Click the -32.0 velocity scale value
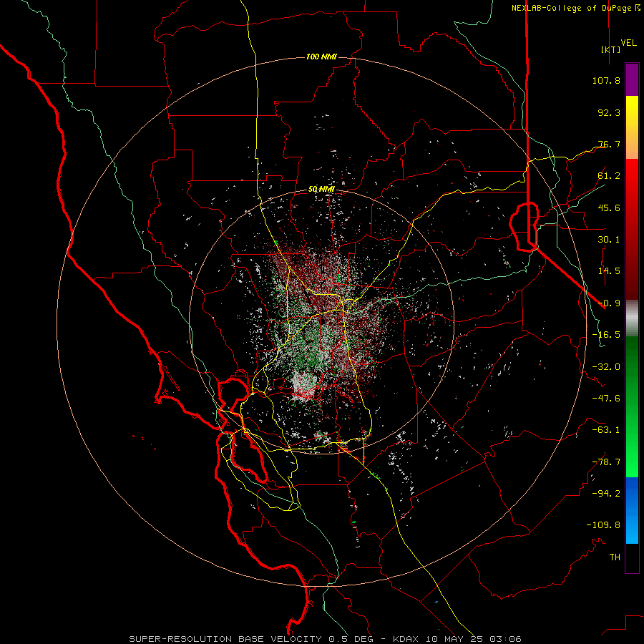The image size is (644, 644). (x=606, y=367)
